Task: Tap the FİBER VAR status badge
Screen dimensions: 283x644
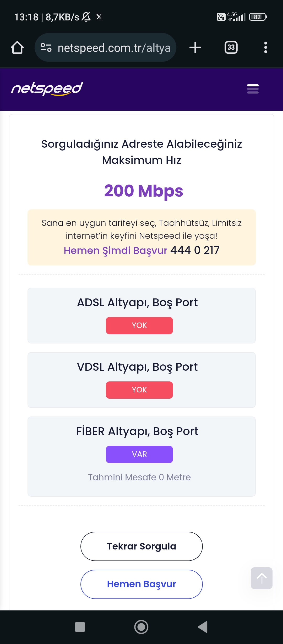Action: click(x=139, y=454)
